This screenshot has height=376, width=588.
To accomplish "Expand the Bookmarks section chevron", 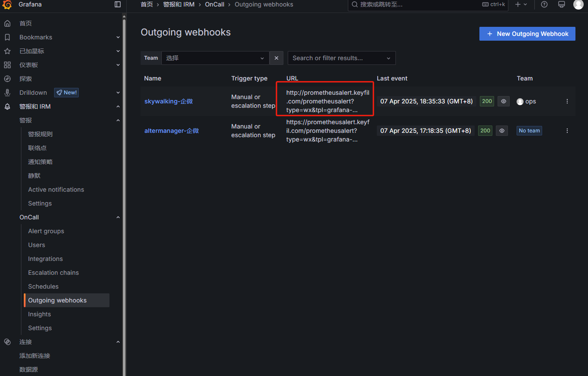I will click(x=118, y=37).
